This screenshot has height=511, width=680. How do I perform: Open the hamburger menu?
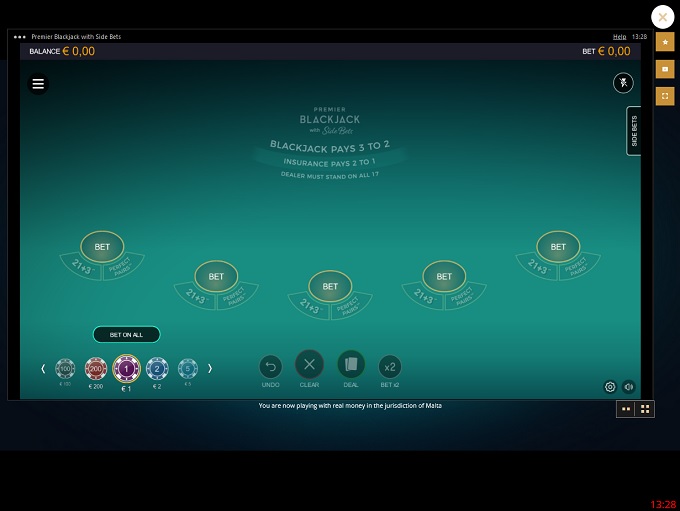coord(38,84)
